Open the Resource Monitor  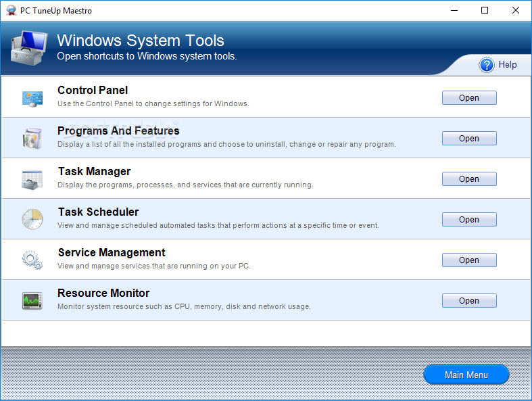[469, 301]
